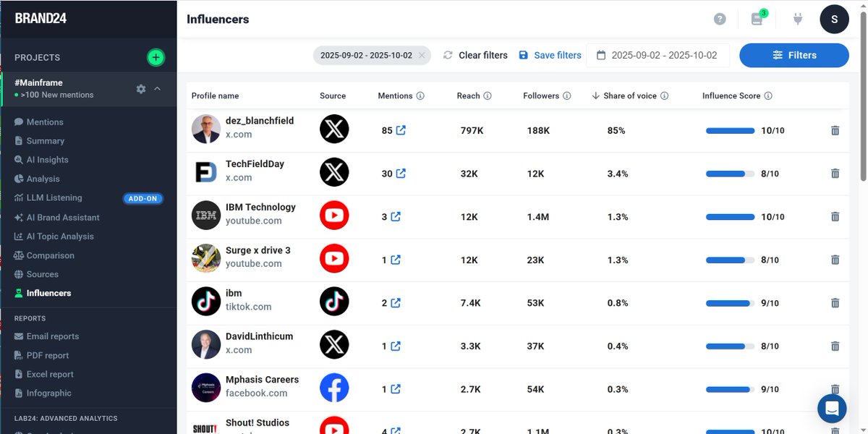Delete dez_blanchfield row trash icon
The image size is (868, 434).
pyautogui.click(x=835, y=130)
